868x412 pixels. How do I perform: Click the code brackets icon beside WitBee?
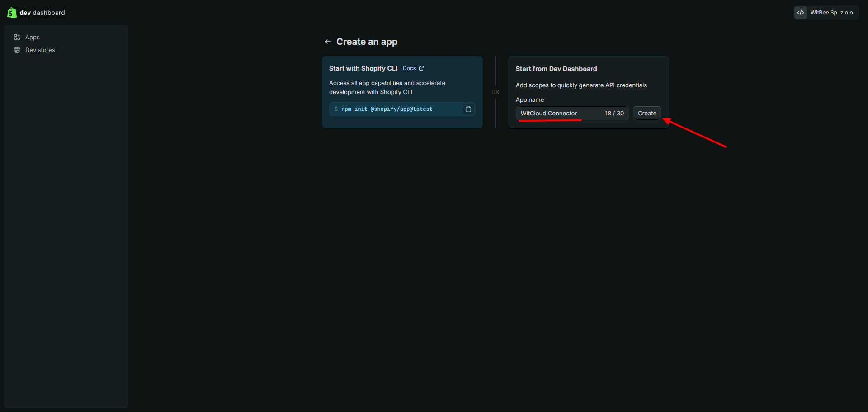[801, 13]
